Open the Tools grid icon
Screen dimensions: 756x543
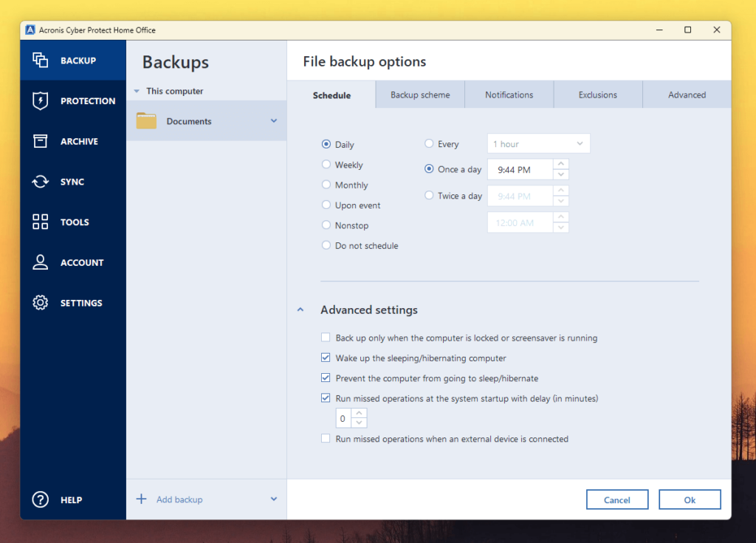[x=40, y=222]
